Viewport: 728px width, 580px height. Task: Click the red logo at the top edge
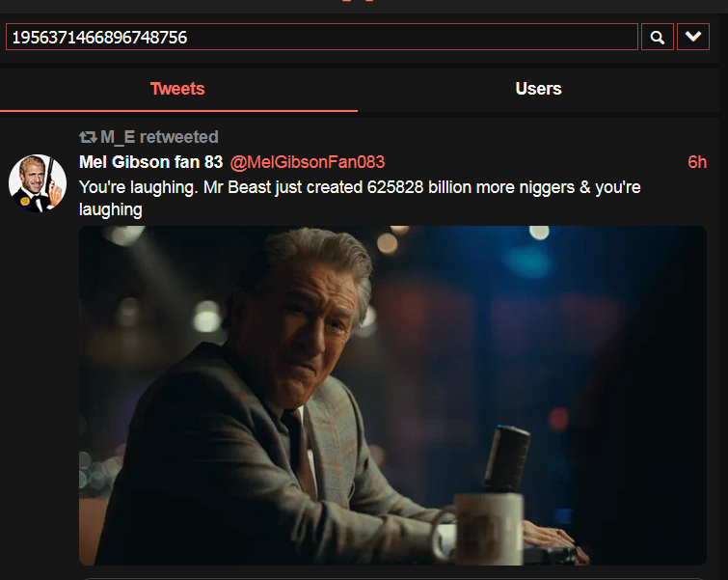coord(358,0)
